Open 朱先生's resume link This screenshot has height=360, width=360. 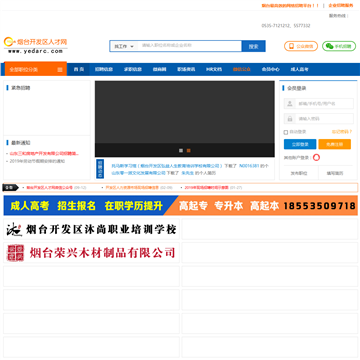tap(187, 173)
